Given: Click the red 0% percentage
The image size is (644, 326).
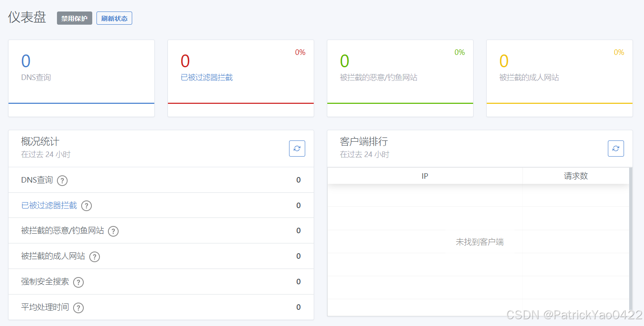Looking at the screenshot, I should click(x=300, y=52).
